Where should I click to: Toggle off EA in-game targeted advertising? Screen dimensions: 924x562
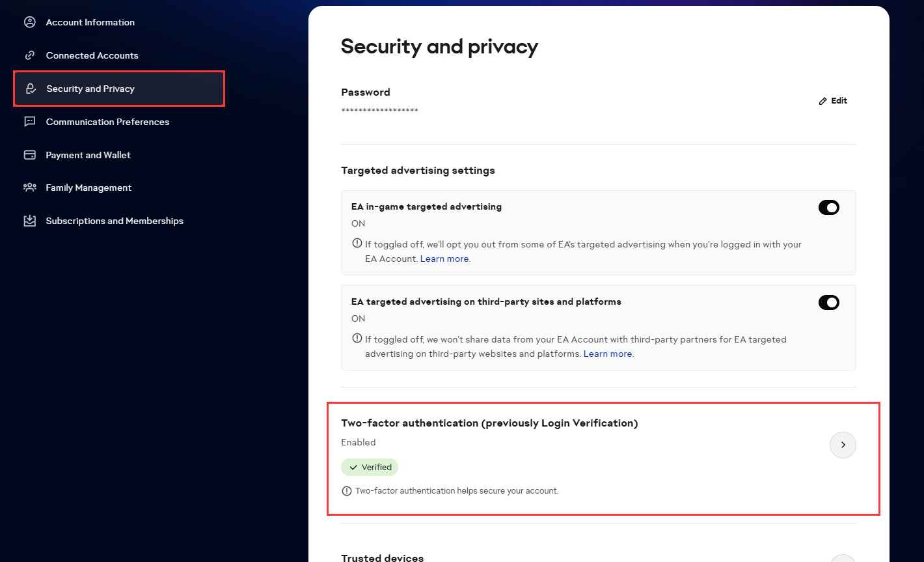[828, 208]
